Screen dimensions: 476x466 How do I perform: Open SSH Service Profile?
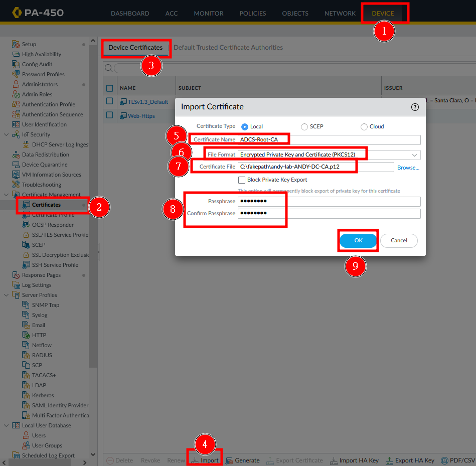point(55,265)
